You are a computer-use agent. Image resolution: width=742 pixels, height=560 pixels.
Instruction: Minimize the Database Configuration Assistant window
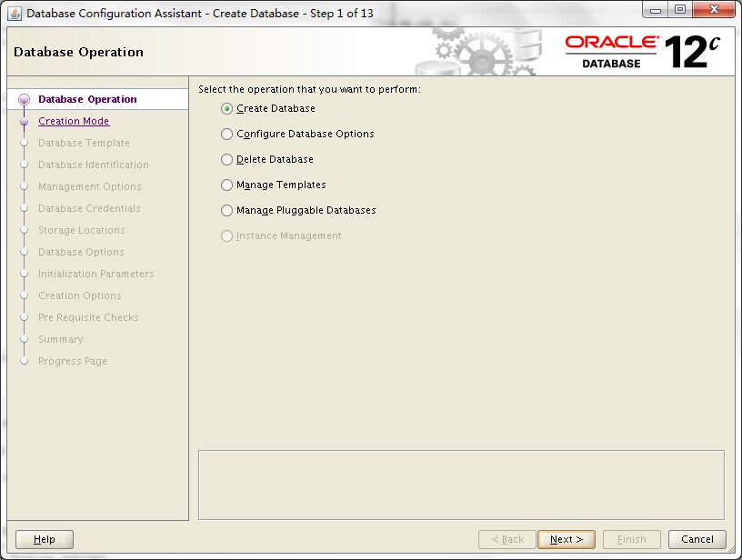point(656,10)
